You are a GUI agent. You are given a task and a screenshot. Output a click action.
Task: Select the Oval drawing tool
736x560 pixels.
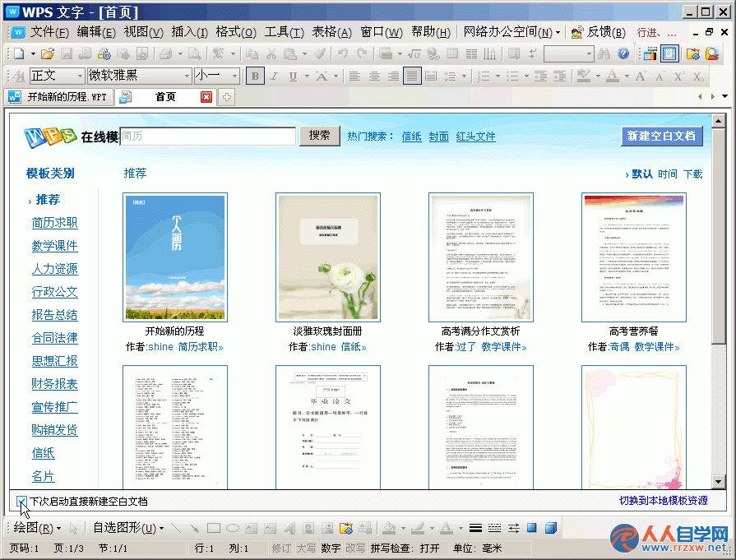click(233, 528)
